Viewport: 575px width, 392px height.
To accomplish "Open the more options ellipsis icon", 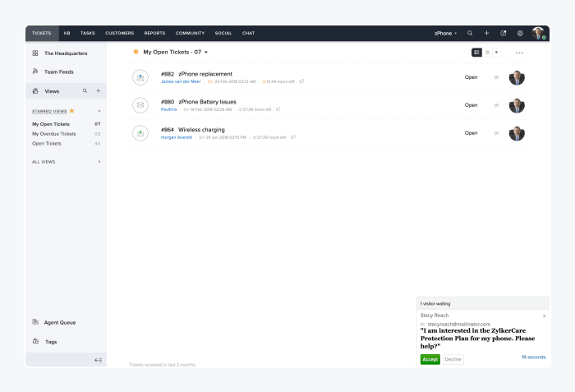I will point(519,53).
